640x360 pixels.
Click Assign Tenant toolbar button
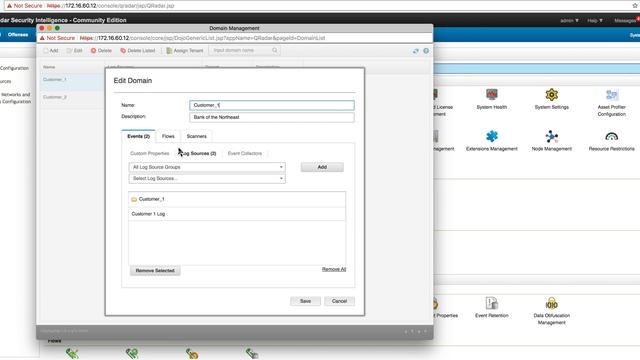(185, 51)
